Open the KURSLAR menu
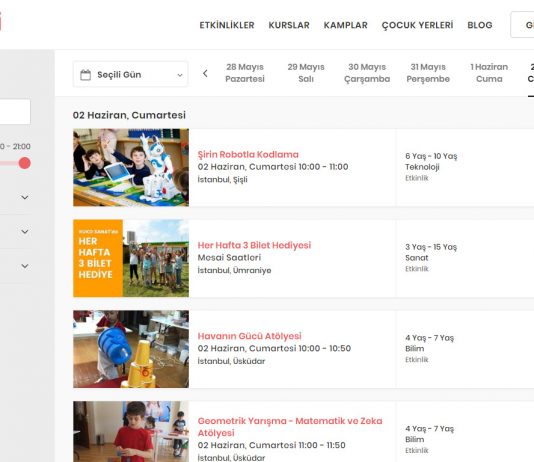This screenshot has height=462, width=534. coord(289,25)
